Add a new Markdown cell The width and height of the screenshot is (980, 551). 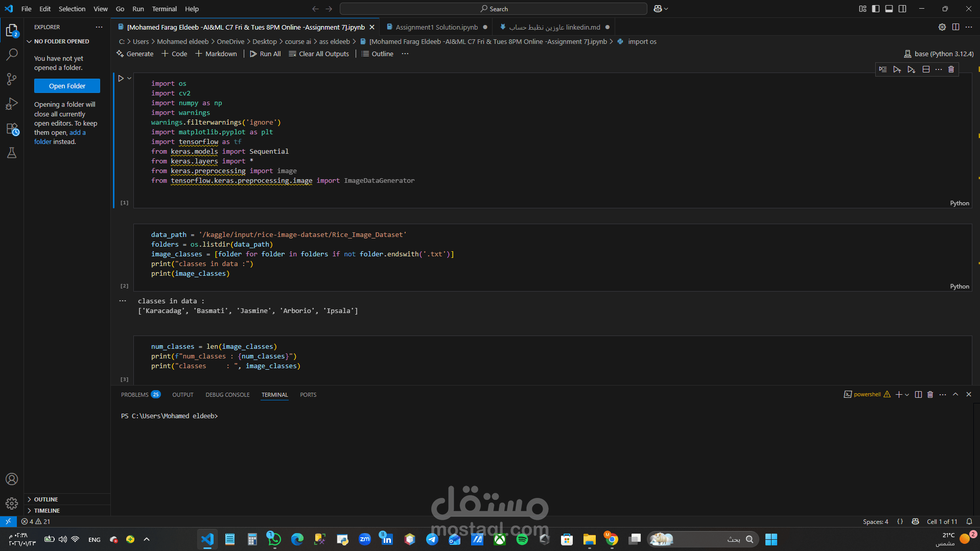pos(216,54)
